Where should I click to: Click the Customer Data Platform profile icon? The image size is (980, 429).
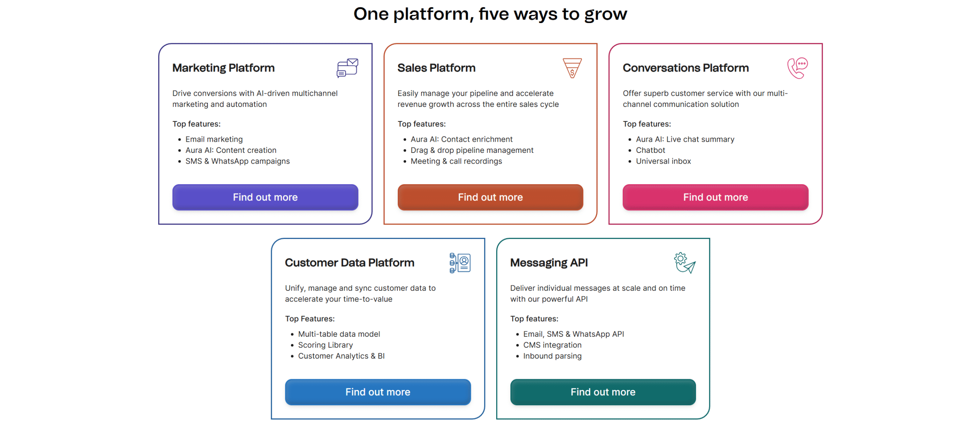460,263
